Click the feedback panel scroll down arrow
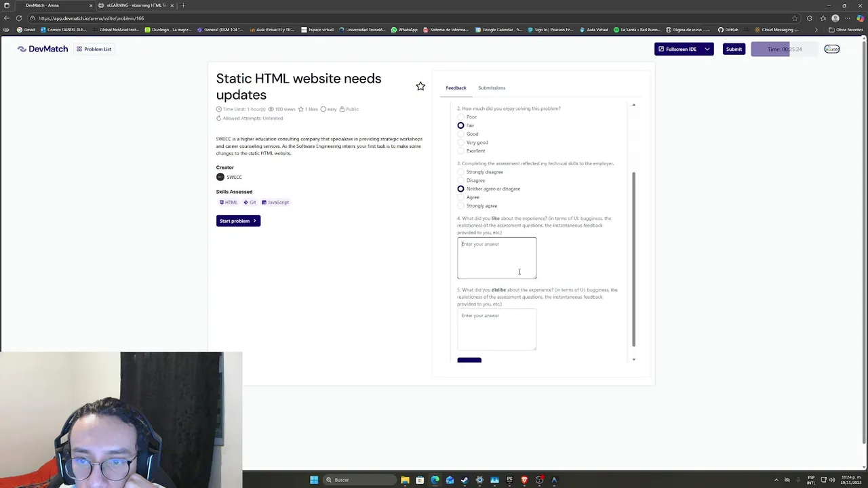This screenshot has width=868, height=488. point(633,359)
